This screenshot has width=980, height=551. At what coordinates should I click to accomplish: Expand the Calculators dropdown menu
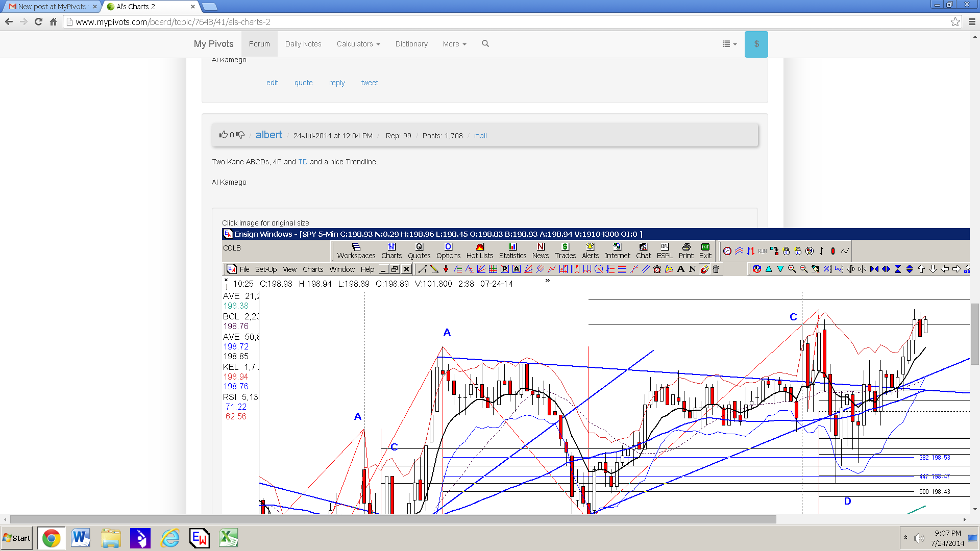[x=358, y=44]
